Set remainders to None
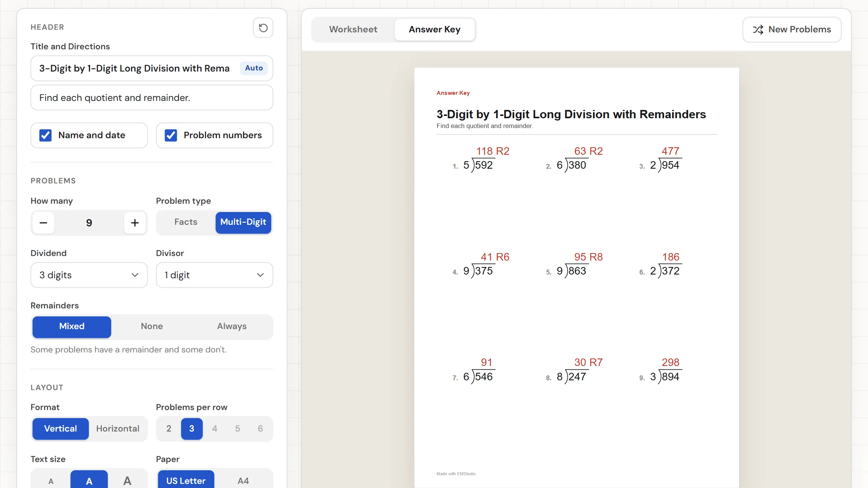Image resolution: width=868 pixels, height=488 pixels. (x=152, y=326)
